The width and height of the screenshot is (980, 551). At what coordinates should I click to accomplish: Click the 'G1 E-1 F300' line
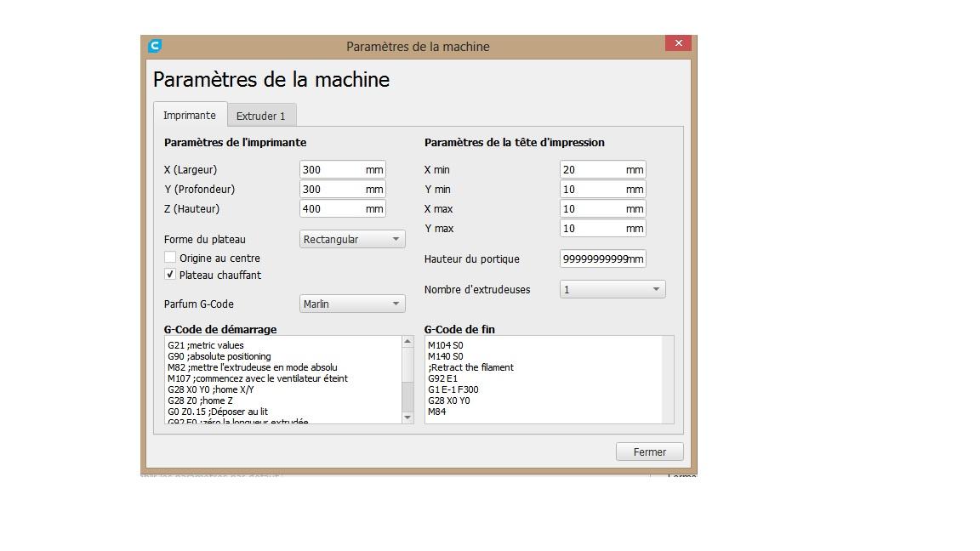[453, 389]
